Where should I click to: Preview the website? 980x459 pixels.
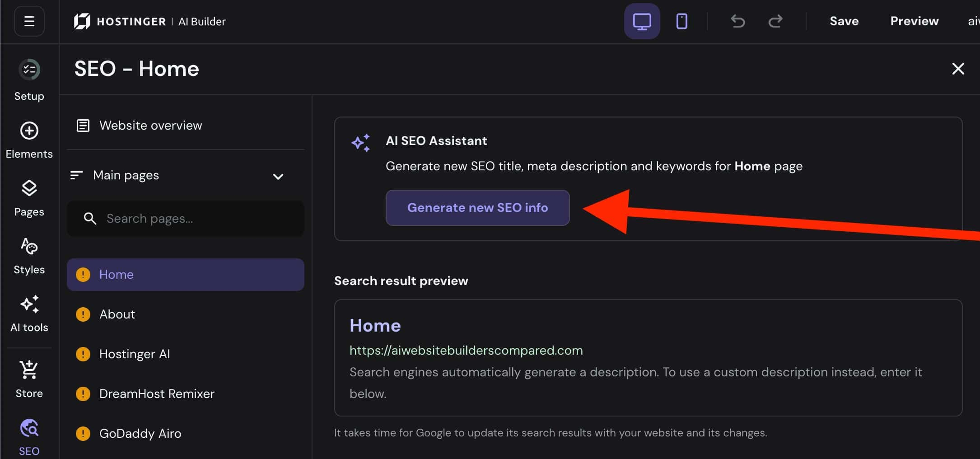[914, 21]
